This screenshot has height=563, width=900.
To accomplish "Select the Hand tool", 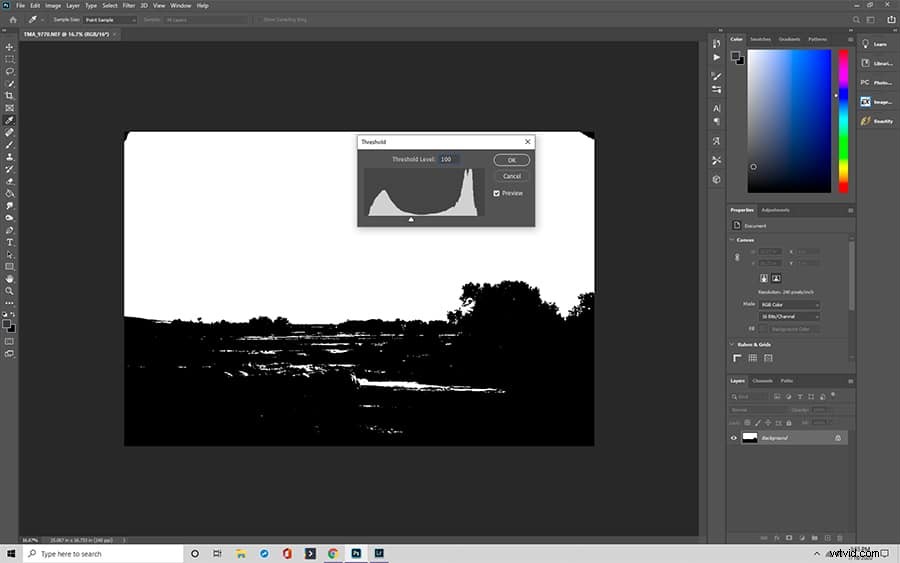I will [9, 279].
